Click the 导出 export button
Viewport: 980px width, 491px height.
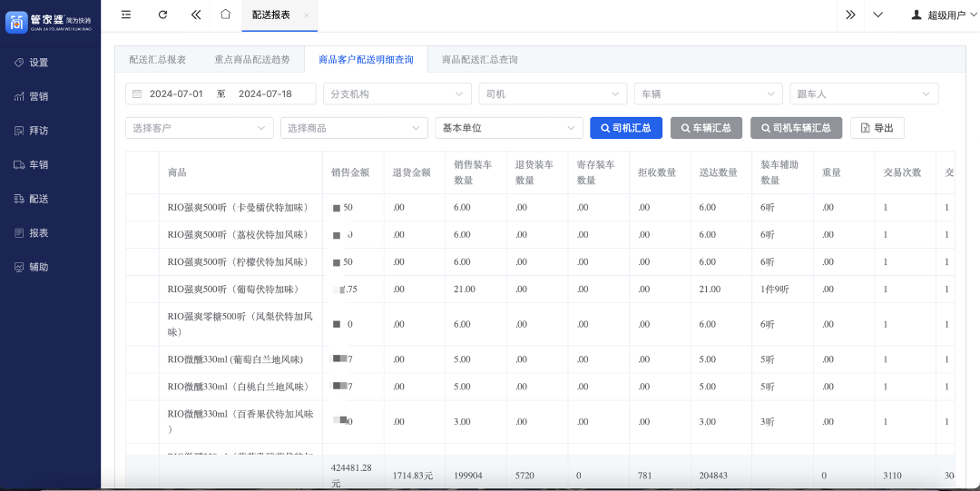[877, 128]
